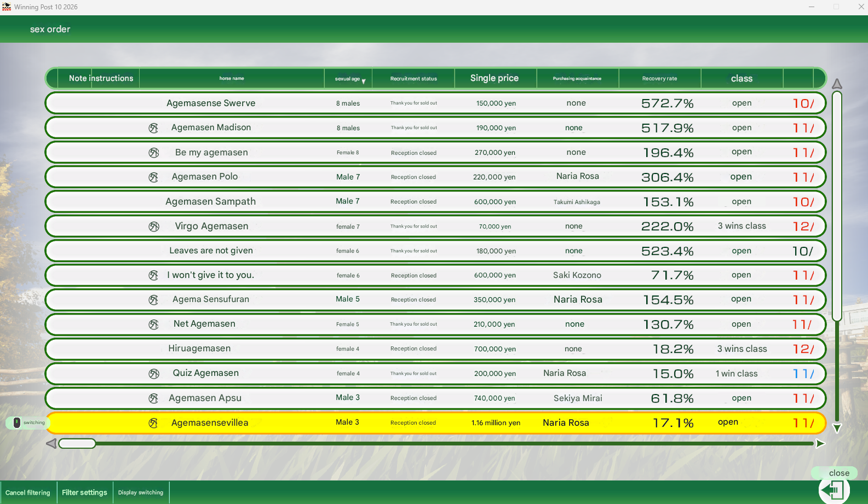Image resolution: width=868 pixels, height=504 pixels.
Task: Click the 523.4% recovery rate value
Action: (668, 251)
